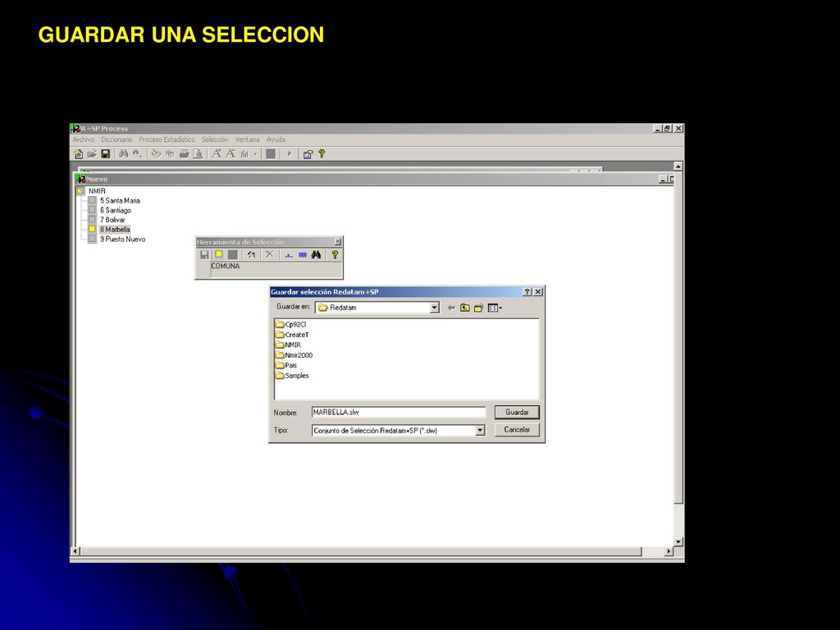Image resolution: width=840 pixels, height=630 pixels.
Task: Click help question mark in Herramienta de Selección
Action: (335, 255)
